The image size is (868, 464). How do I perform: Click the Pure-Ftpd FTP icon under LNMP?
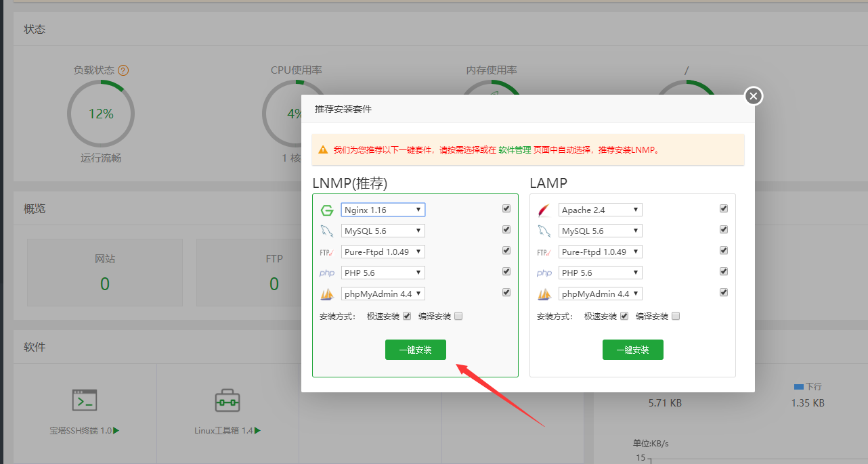click(327, 252)
